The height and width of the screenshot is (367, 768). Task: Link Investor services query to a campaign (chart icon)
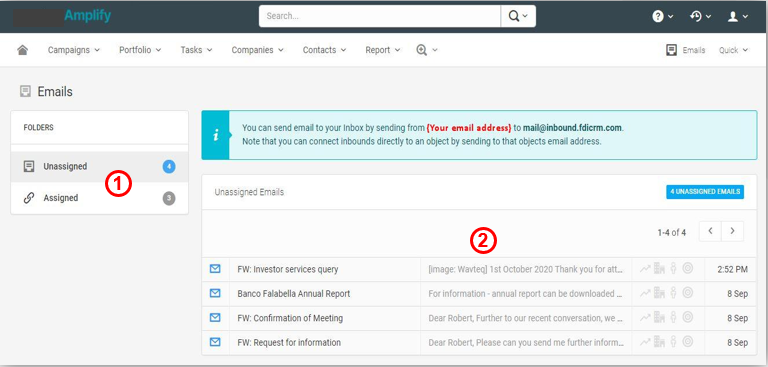[x=645, y=269]
